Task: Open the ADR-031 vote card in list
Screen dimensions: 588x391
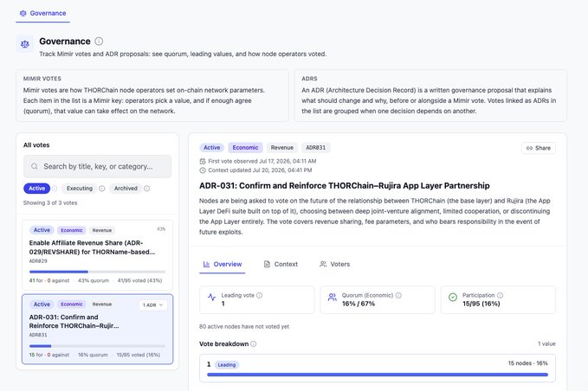Action: pyautogui.click(x=98, y=330)
